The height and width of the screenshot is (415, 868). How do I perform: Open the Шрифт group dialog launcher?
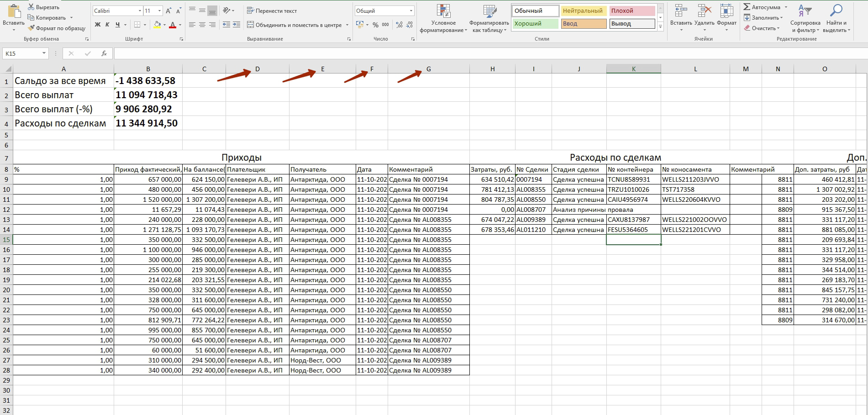(181, 39)
